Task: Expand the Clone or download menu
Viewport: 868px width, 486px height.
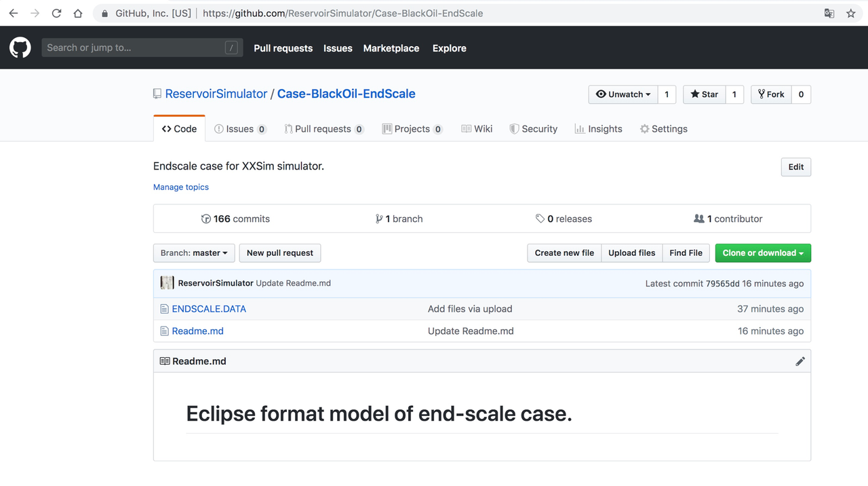Action: point(763,253)
